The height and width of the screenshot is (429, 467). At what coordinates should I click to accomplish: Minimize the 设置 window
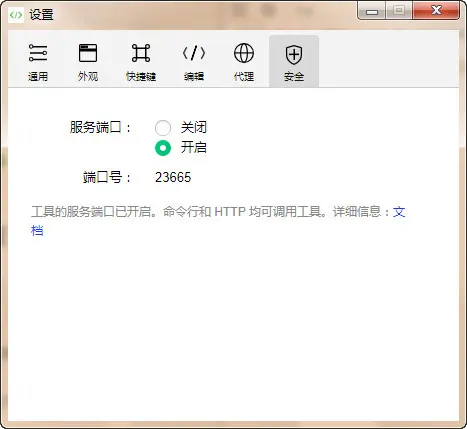(x=372, y=10)
